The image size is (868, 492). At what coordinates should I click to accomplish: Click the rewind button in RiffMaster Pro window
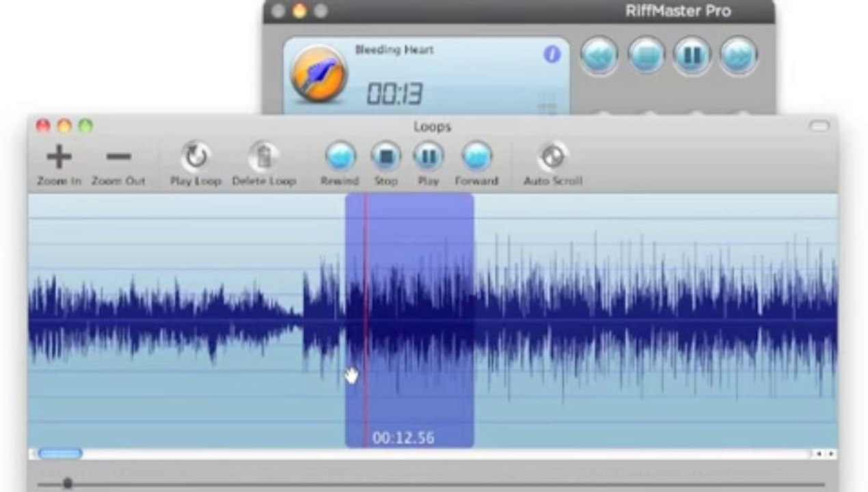[x=600, y=55]
